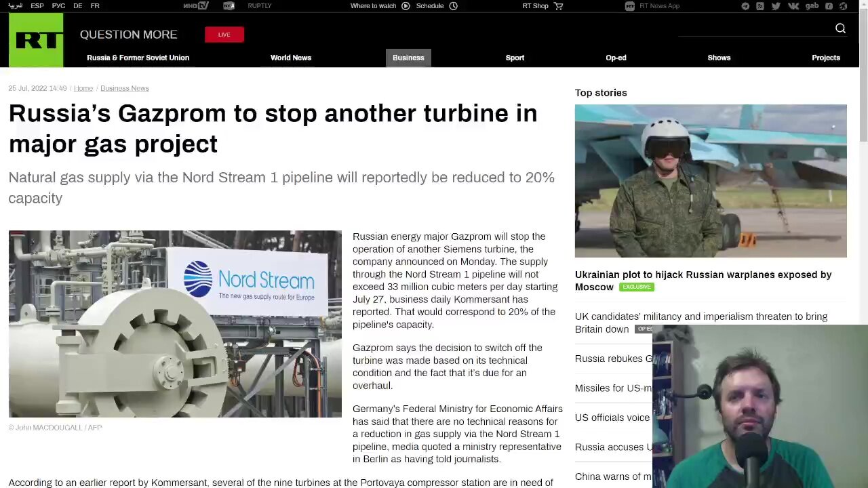Open the search magnifier icon
The height and width of the screenshot is (488, 868).
click(840, 28)
